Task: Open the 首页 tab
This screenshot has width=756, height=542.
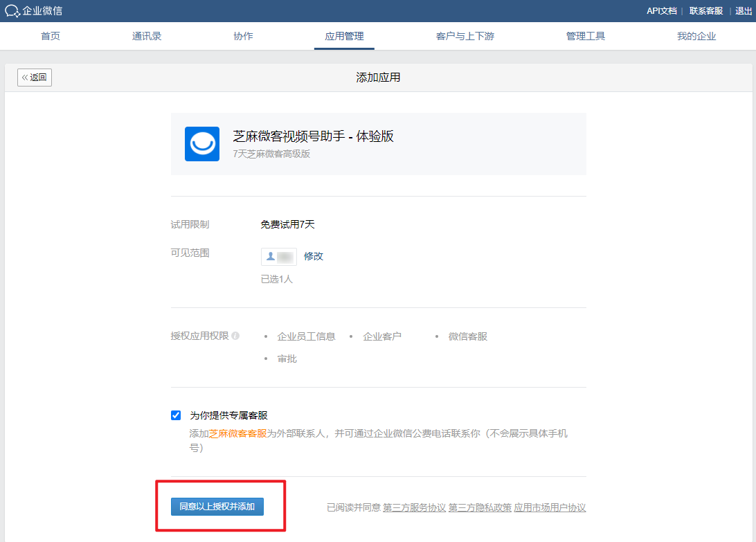Action: click(50, 36)
